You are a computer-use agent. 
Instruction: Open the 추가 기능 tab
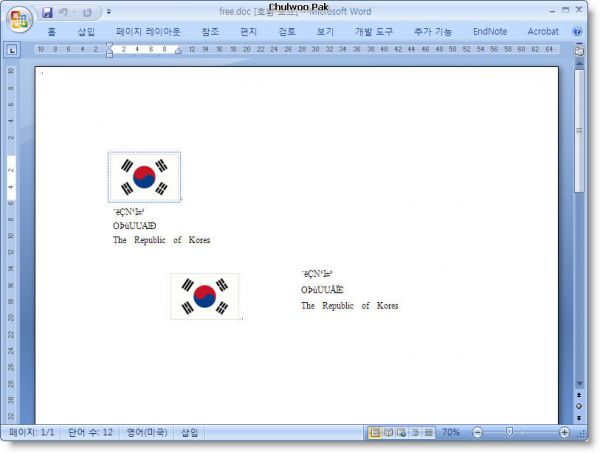point(433,32)
